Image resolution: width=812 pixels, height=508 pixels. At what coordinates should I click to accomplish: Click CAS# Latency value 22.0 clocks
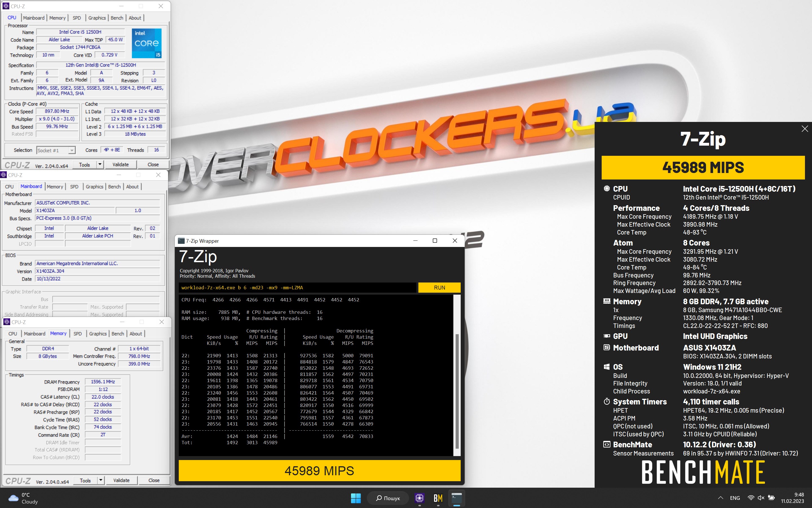click(x=103, y=397)
